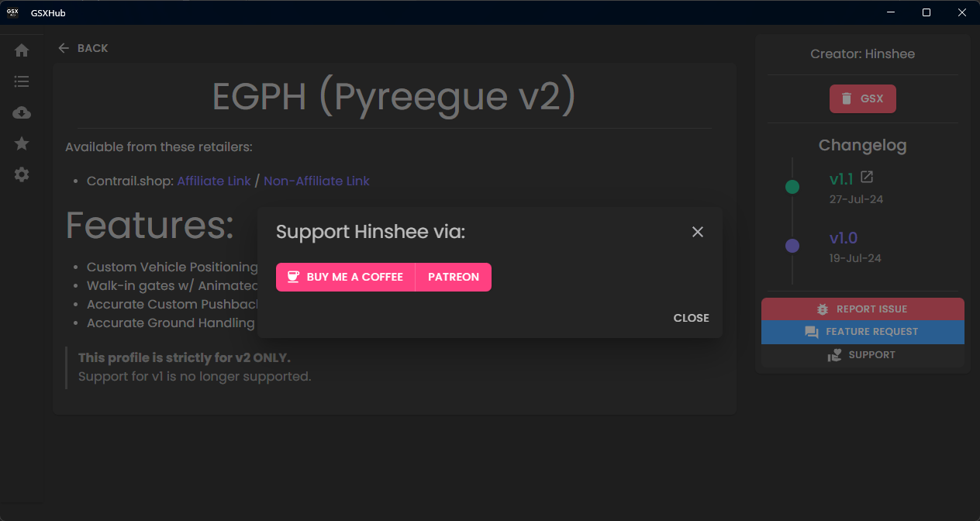This screenshot has height=521, width=980.
Task: Close the support dialog with X icon
Action: pos(698,232)
